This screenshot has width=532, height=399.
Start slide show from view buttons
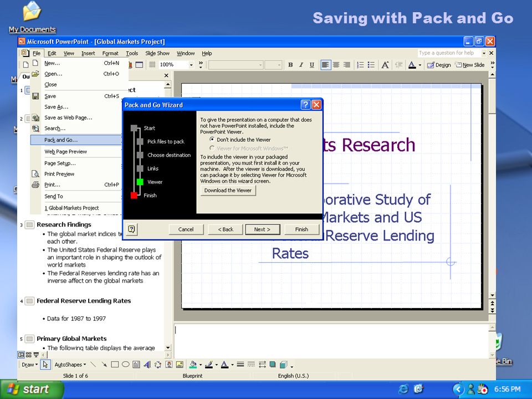point(36,355)
